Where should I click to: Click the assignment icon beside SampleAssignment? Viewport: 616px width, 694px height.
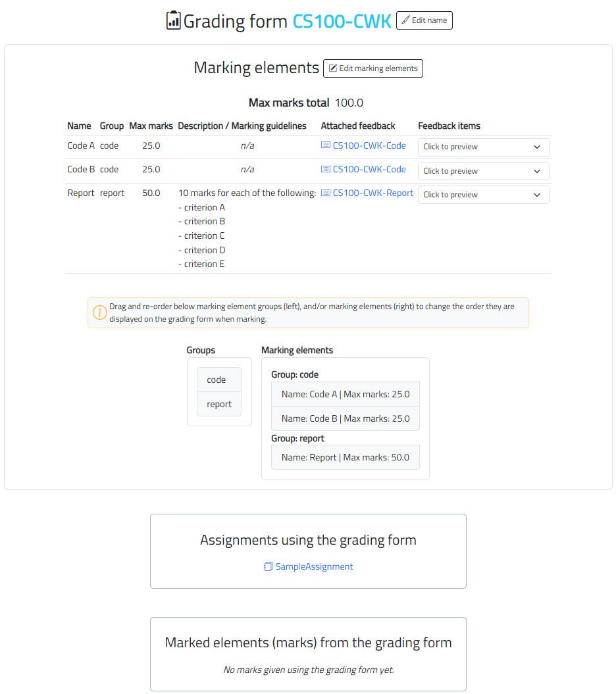[269, 566]
